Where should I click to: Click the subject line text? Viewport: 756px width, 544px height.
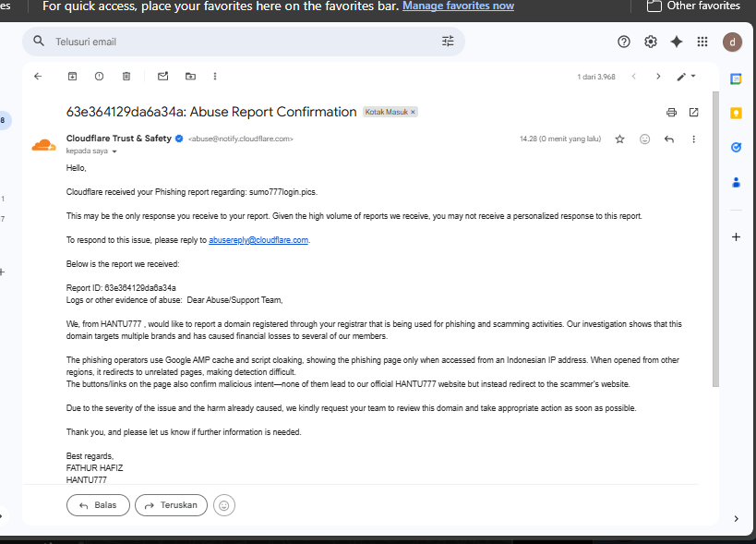tap(211, 112)
